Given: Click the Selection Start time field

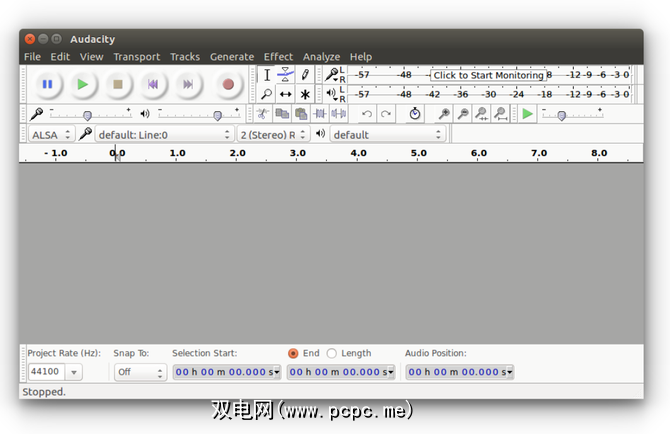Looking at the screenshot, I should click(225, 372).
